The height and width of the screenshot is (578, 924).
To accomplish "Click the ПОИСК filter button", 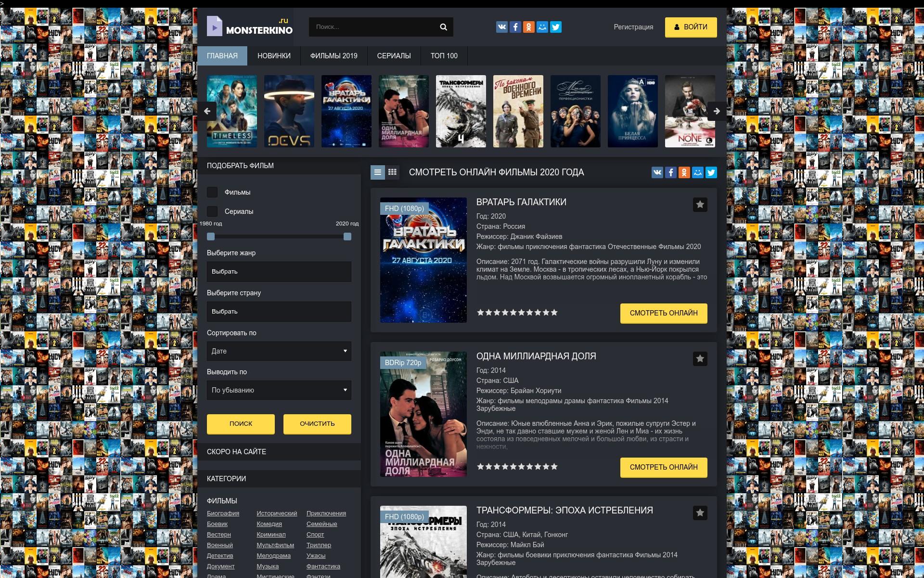I will [x=241, y=424].
